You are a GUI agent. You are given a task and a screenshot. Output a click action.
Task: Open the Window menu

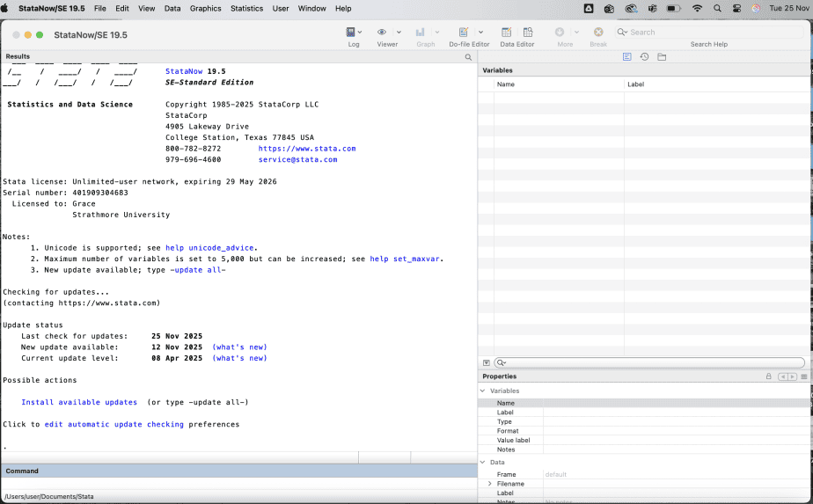pos(312,8)
